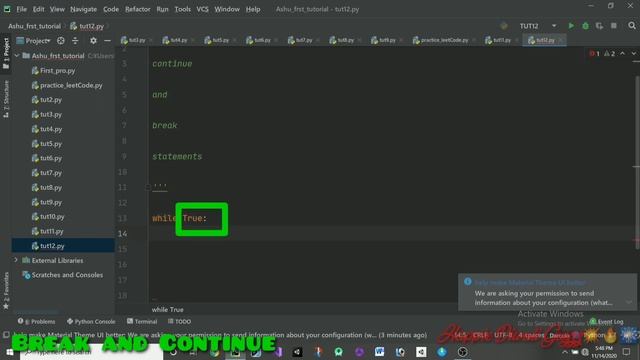
Task: Open the Refactor menu
Action: point(138,9)
